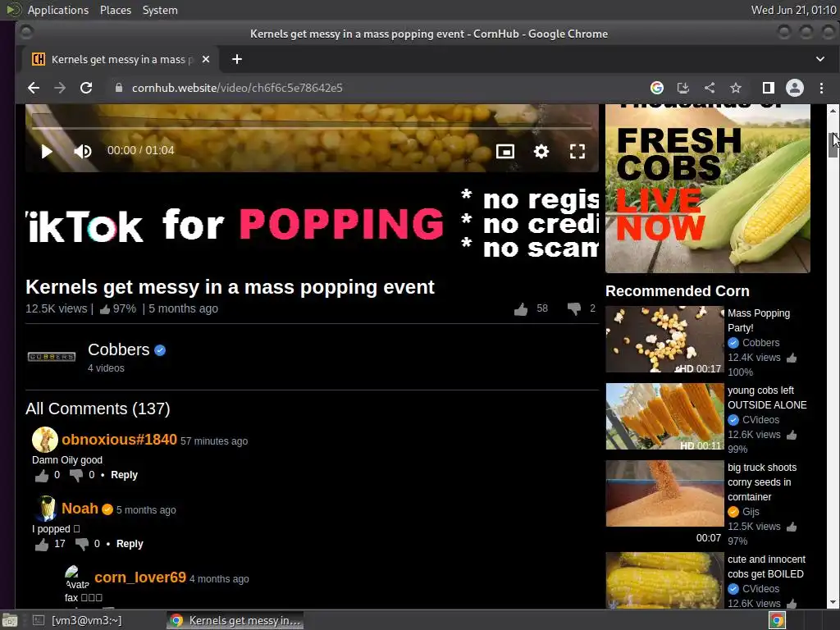Click the page scrollbar down arrow
The width and height of the screenshot is (840, 630).
point(833,603)
